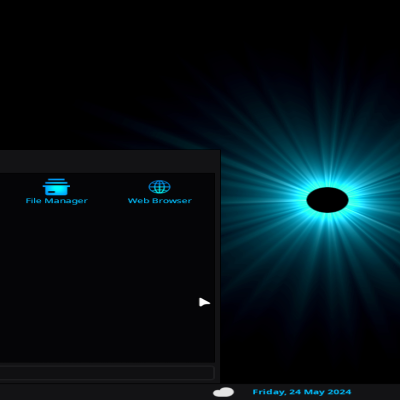Click the search field at the menu bottom
This screenshot has height=400, width=400.
click(106, 373)
